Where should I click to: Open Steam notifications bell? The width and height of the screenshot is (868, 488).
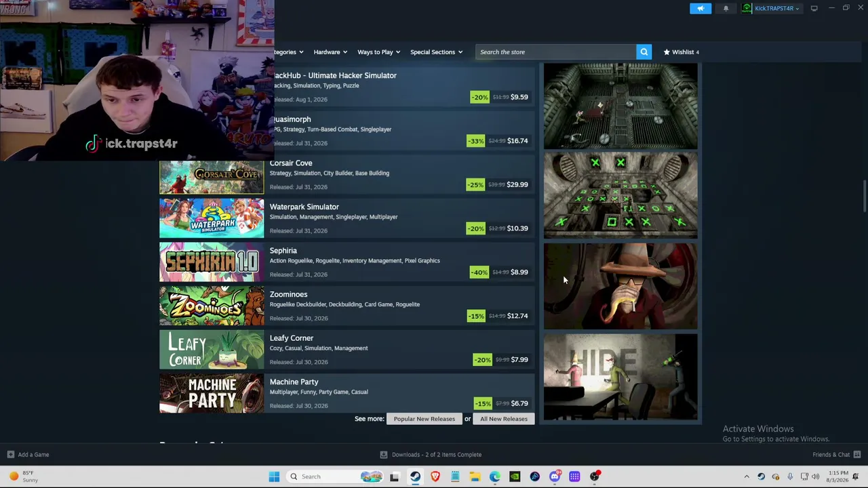(726, 8)
